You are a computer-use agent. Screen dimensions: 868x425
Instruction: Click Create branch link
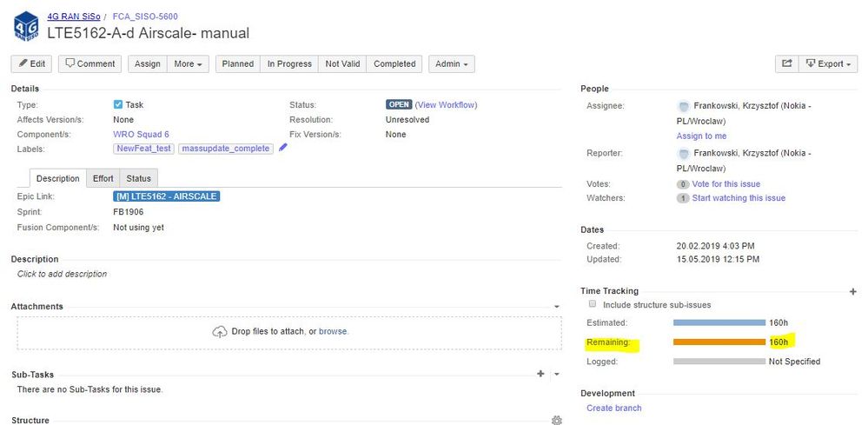click(614, 408)
